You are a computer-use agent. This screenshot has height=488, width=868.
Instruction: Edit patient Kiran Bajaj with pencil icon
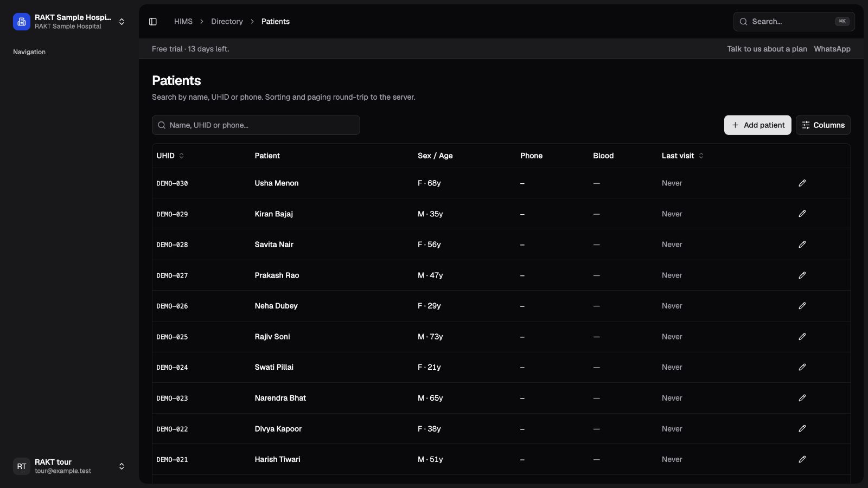(x=802, y=214)
